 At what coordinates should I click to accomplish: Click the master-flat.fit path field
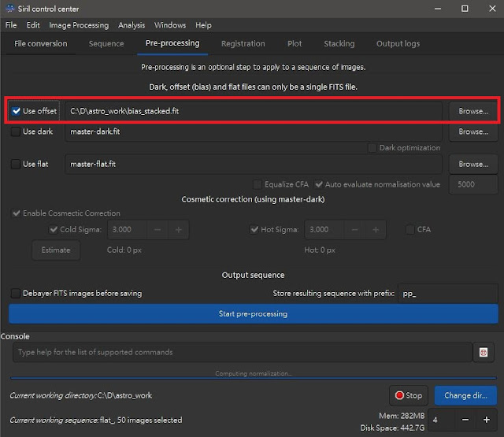coord(254,165)
